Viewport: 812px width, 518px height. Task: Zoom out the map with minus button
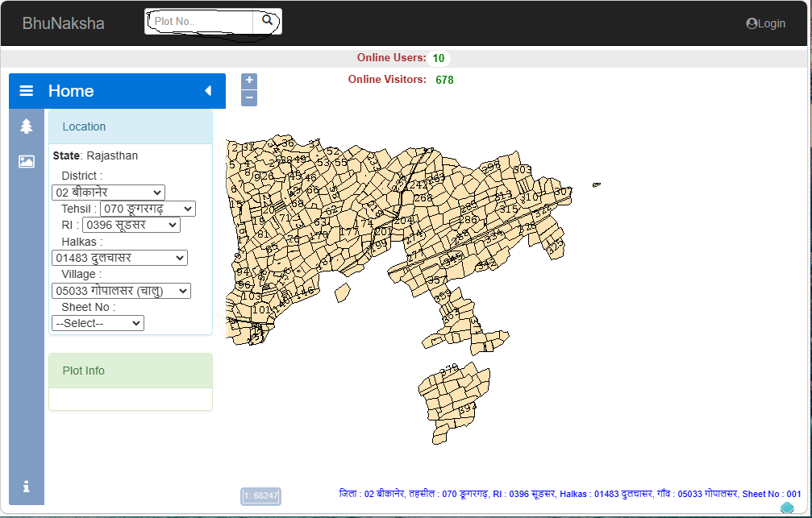click(249, 97)
